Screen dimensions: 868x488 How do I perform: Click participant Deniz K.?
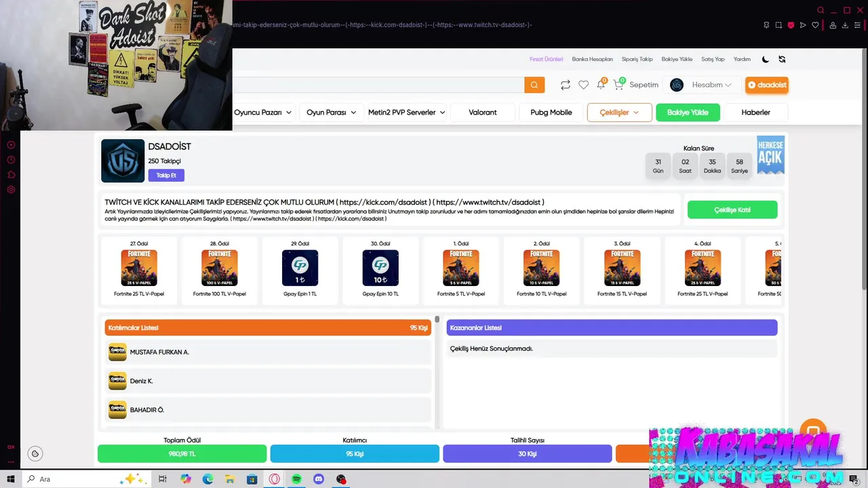coord(269,381)
